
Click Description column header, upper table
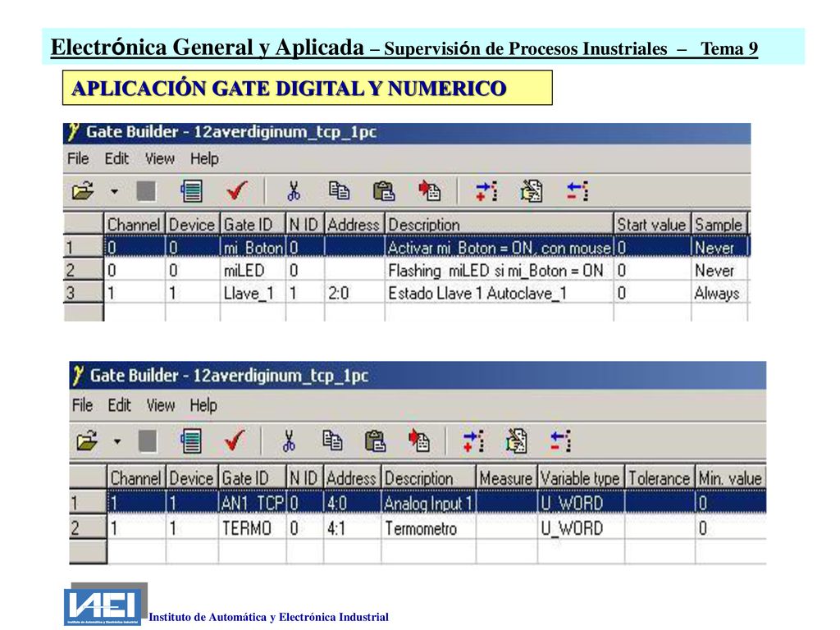click(499, 225)
